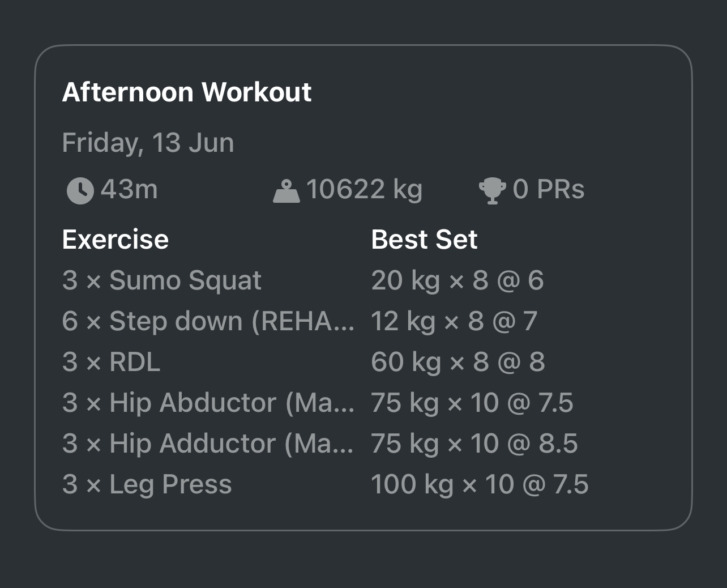
Task: Open the Sumo Squat exercise row
Action: [162, 280]
